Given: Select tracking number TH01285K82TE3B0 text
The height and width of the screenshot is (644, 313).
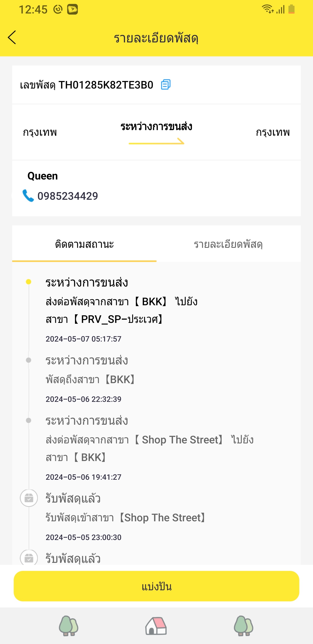Looking at the screenshot, I should pos(106,85).
